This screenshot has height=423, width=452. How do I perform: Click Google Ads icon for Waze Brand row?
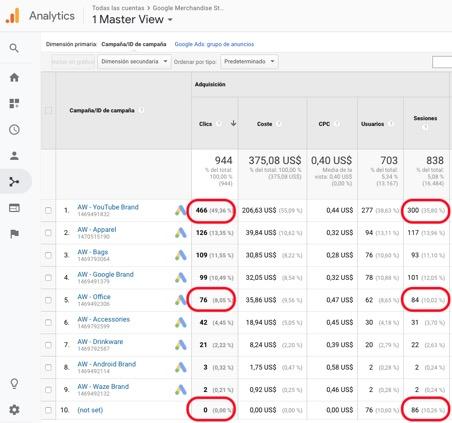(181, 389)
